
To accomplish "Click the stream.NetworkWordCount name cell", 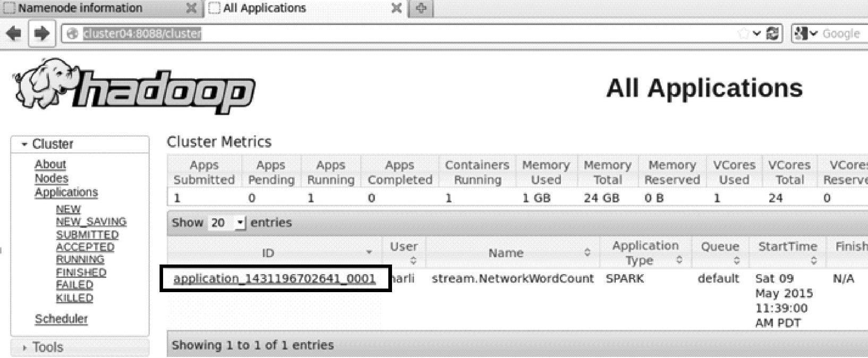I will (513, 278).
